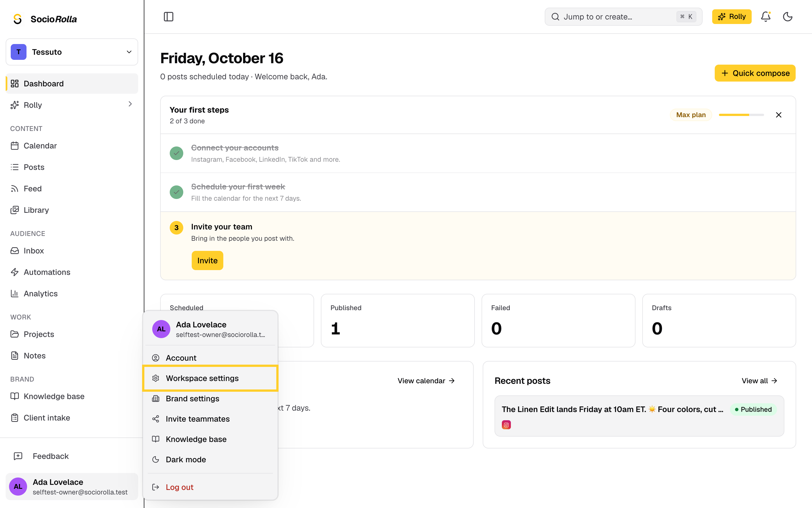The image size is (812, 508).
Task: Select Invite teammates in the user menu
Action: [x=210, y=419]
